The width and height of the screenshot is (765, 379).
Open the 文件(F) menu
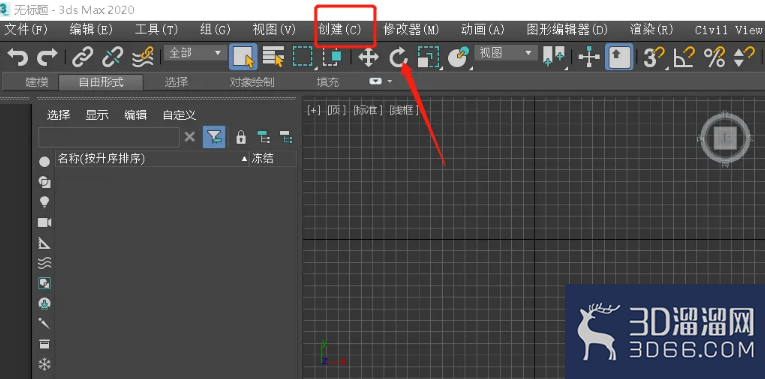point(26,30)
